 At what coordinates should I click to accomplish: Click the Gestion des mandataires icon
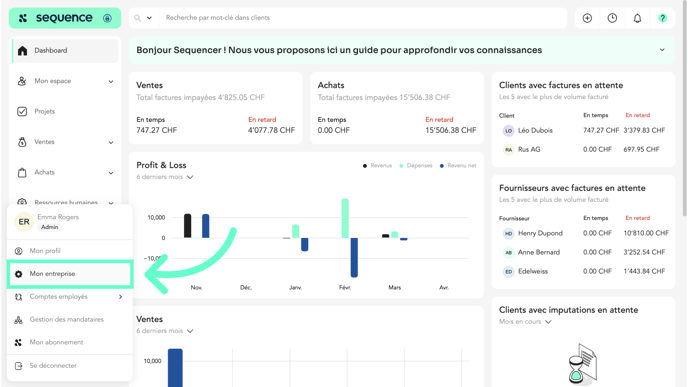click(18, 320)
